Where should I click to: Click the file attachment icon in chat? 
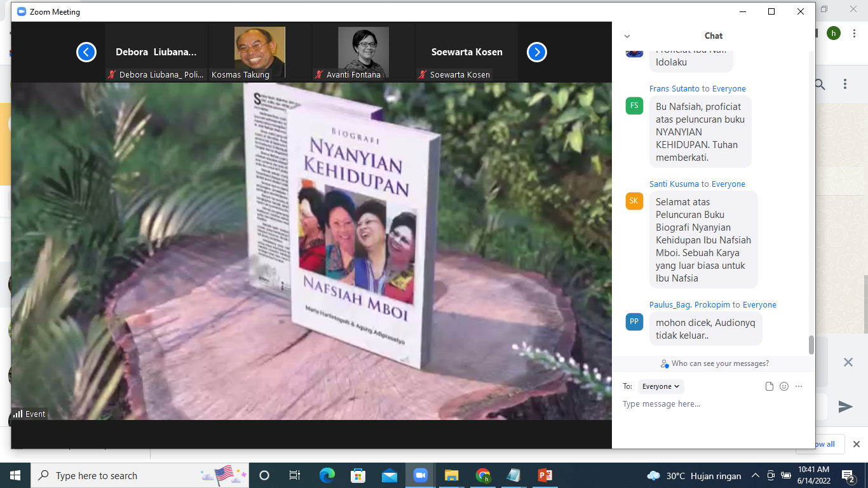(770, 386)
